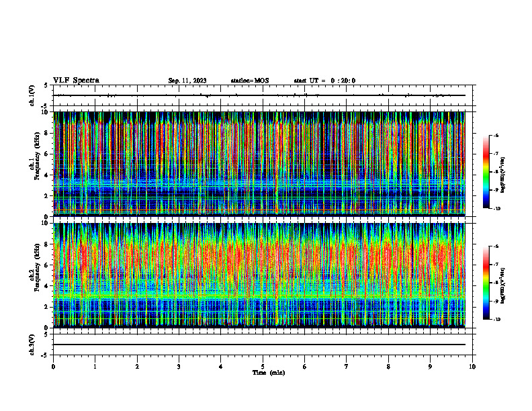532x411 pixels.
Task: Click the "Time (min)" axis label
Action: [269, 373]
